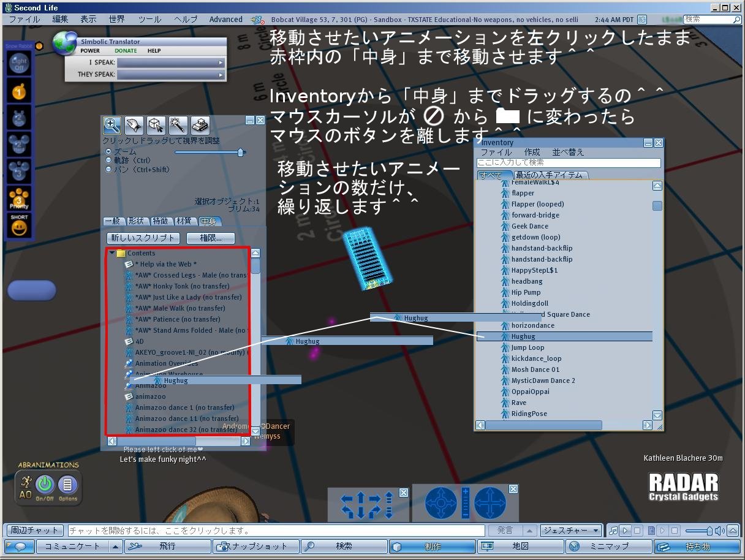Click the POWER option in Simbolic Translator
The height and width of the screenshot is (560, 745).
(x=90, y=51)
